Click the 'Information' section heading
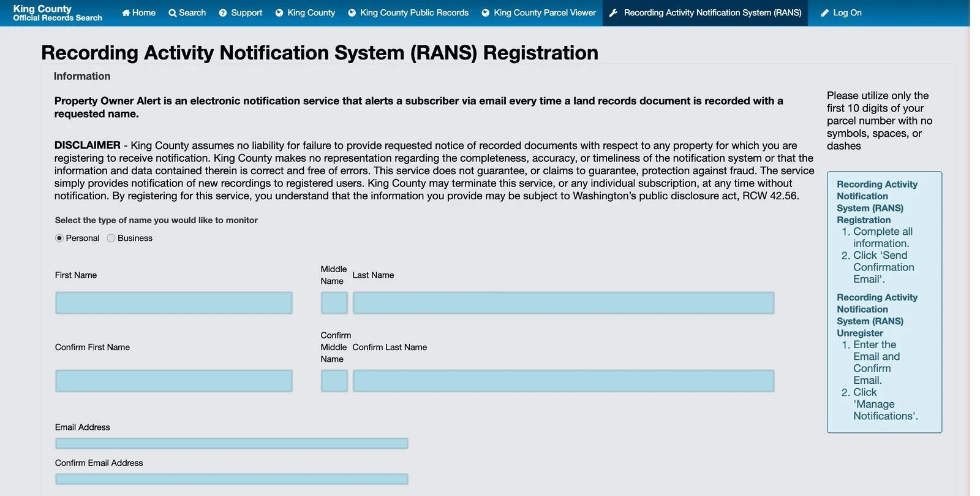 point(82,76)
